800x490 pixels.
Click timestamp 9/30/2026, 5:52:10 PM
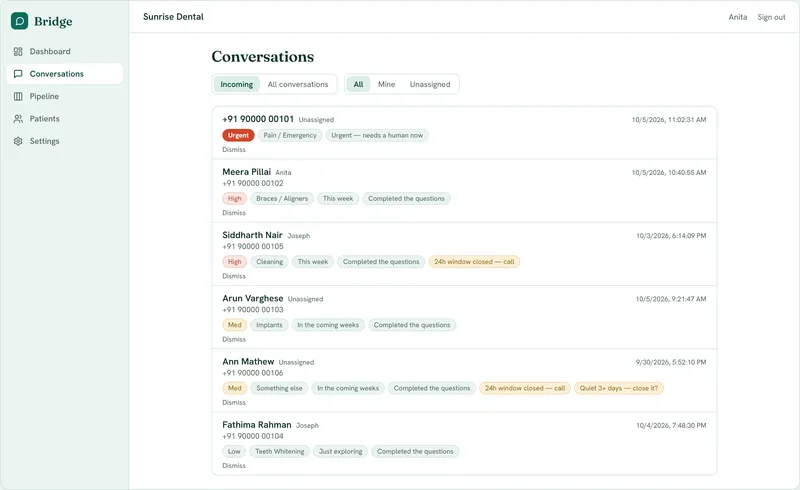(670, 362)
